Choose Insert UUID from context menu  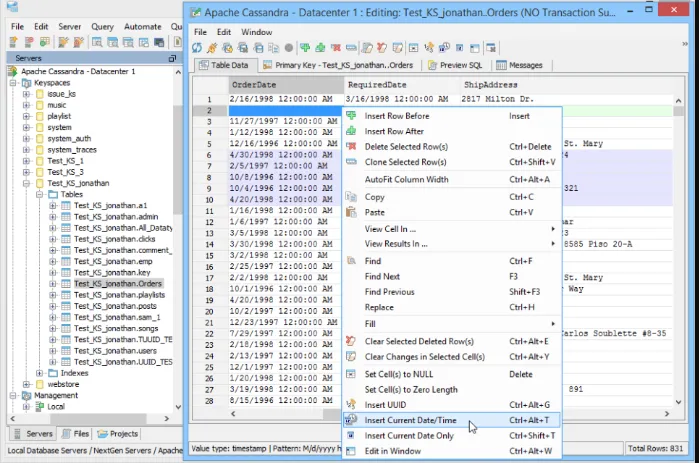(x=452, y=405)
